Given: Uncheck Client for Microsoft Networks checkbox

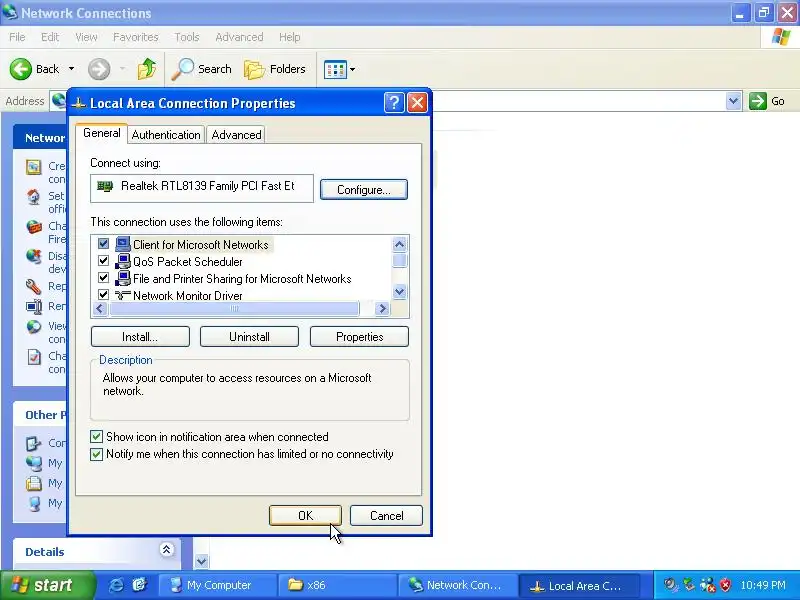Looking at the screenshot, I should point(103,244).
